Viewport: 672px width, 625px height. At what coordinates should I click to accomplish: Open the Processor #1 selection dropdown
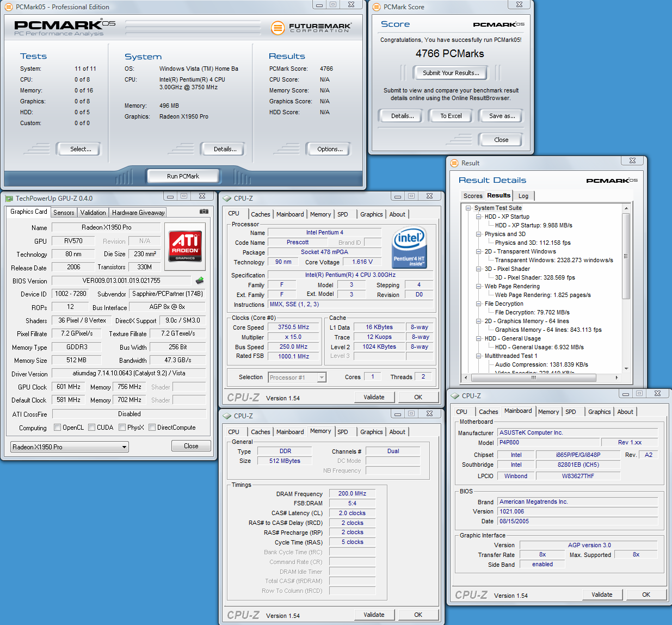tap(297, 378)
